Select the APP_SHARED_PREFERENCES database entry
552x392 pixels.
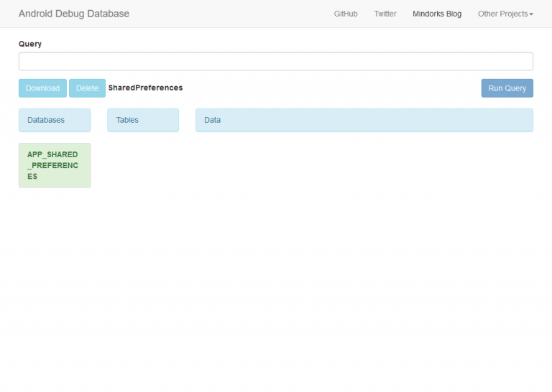pos(55,165)
